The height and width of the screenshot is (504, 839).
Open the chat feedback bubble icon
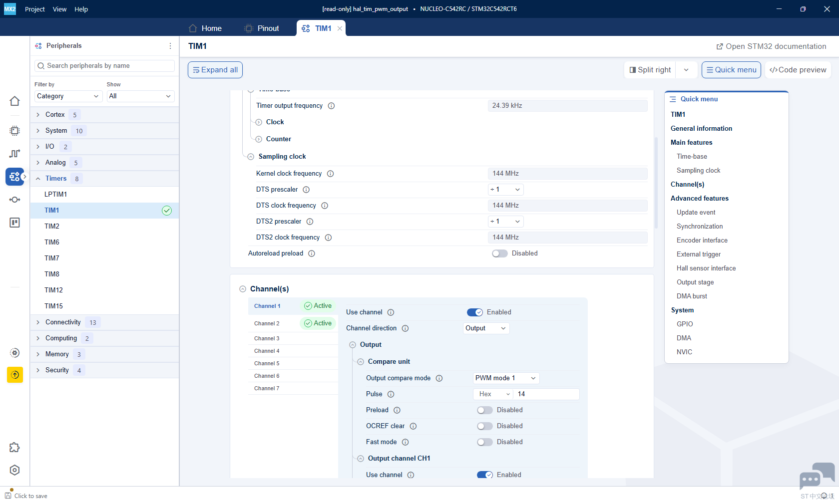point(817,476)
